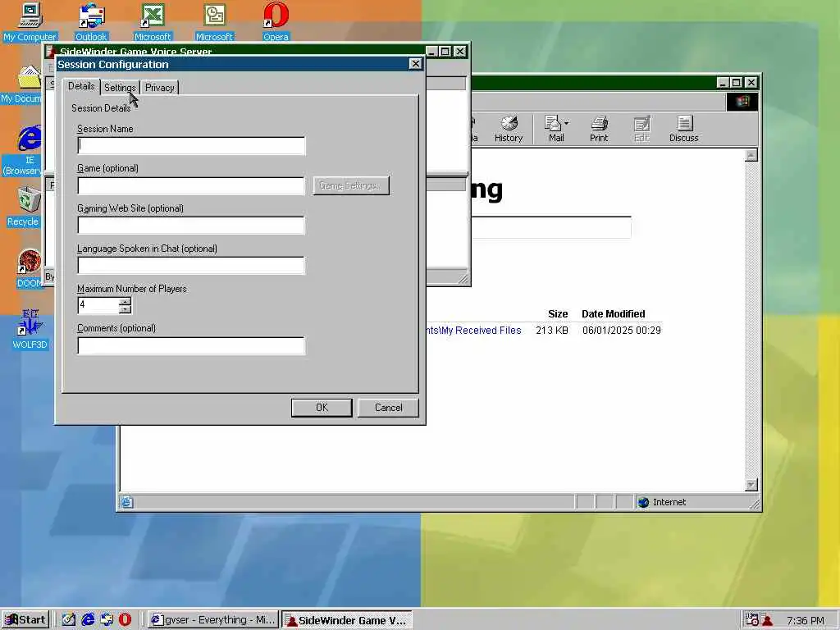Click the Opera quick launch icon
The height and width of the screenshot is (630, 840).
click(x=125, y=620)
